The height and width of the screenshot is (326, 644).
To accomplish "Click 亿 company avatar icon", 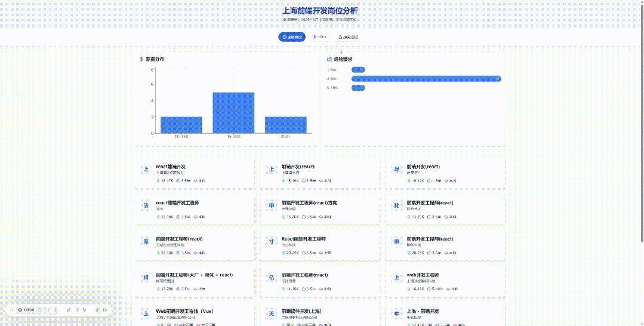I will click(272, 278).
